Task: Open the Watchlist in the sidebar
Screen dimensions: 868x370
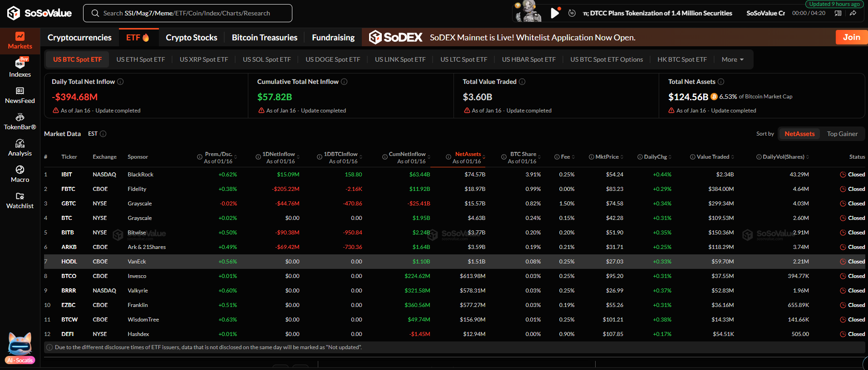Action: tap(20, 200)
